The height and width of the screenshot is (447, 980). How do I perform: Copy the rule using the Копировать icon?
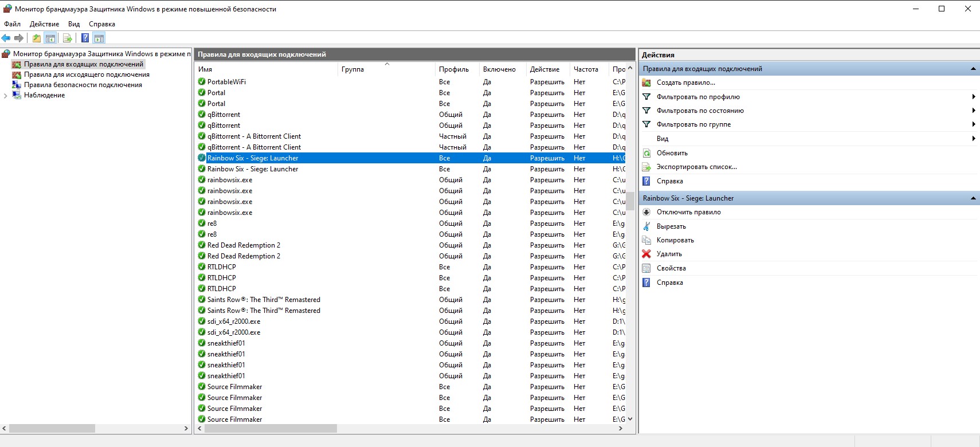(x=646, y=240)
